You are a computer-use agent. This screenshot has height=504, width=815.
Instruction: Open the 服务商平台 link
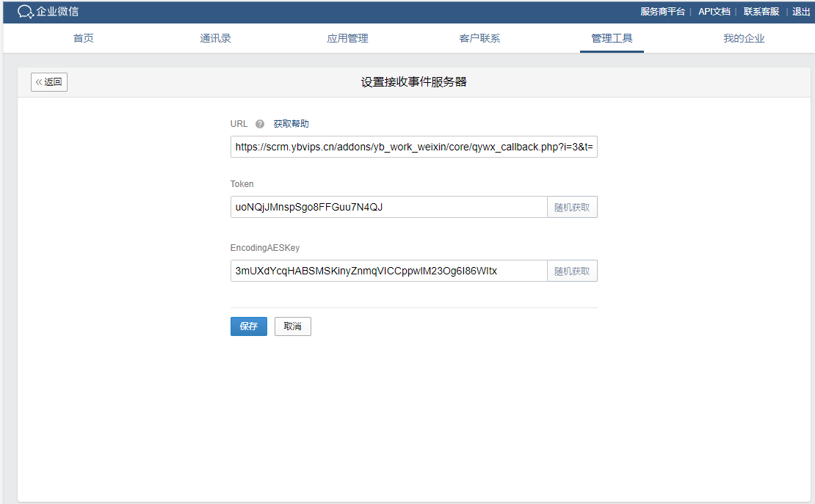pos(662,12)
